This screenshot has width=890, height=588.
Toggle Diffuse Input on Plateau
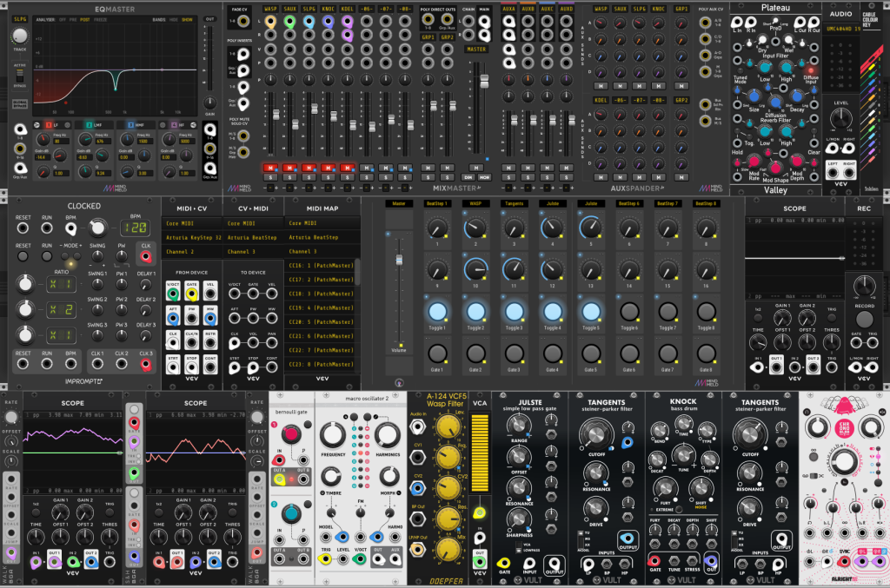point(811,71)
